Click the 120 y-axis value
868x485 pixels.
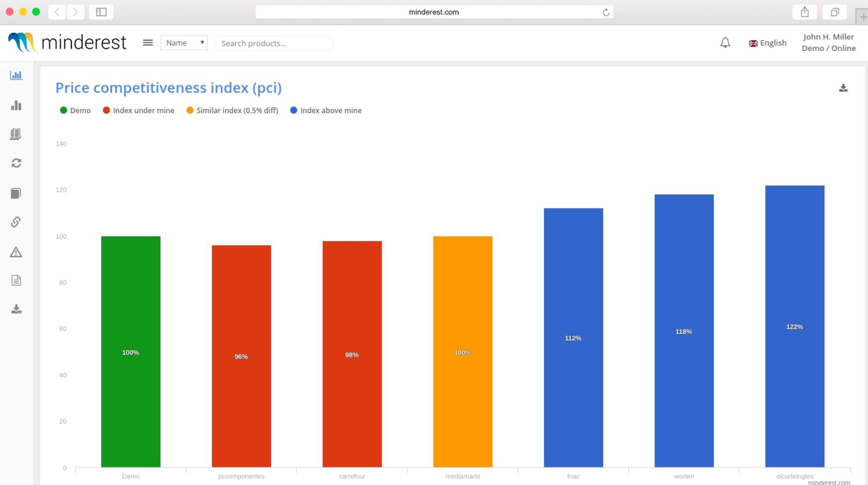coord(61,190)
